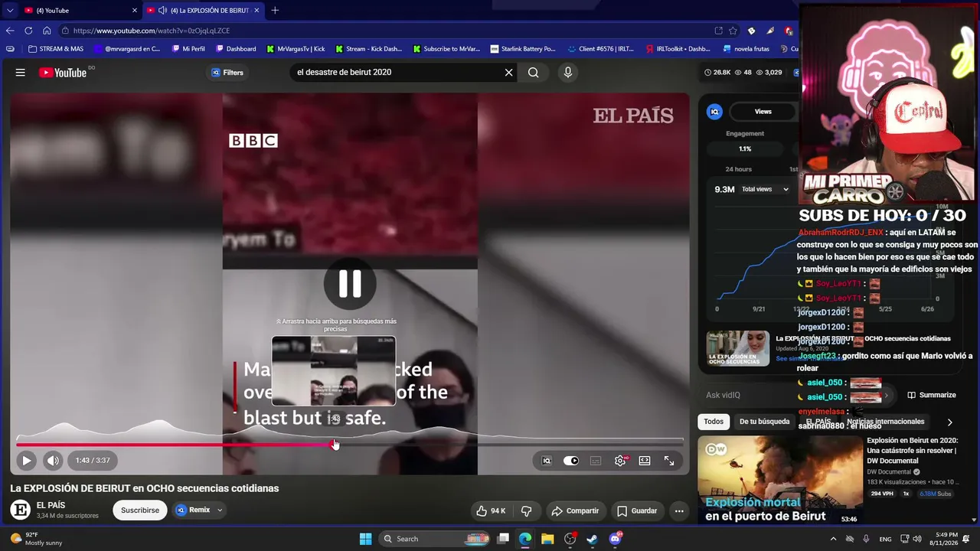Image resolution: width=980 pixels, height=551 pixels.
Task: Start voice search with microphone
Action: 567,73
